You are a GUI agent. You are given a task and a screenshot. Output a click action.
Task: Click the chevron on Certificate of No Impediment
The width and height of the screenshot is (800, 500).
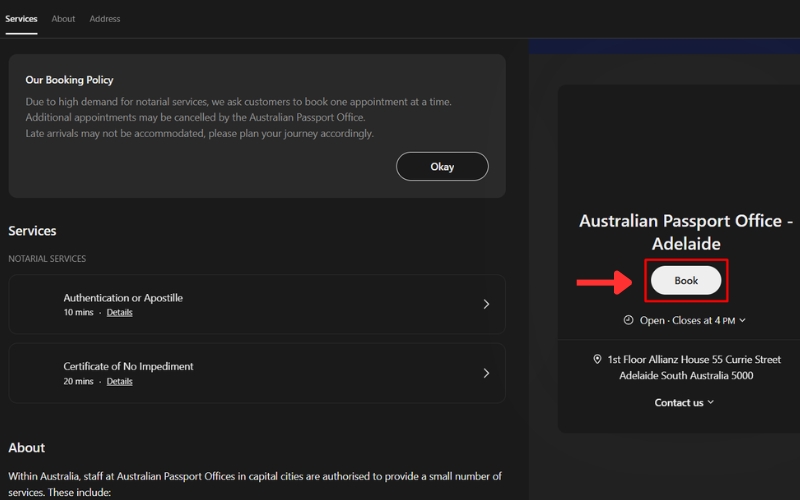tap(486, 373)
